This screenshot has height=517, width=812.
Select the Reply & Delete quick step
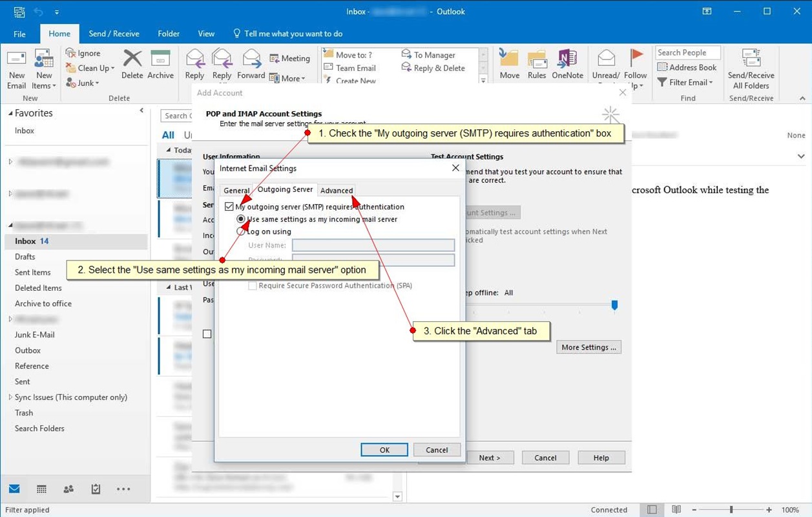point(433,68)
